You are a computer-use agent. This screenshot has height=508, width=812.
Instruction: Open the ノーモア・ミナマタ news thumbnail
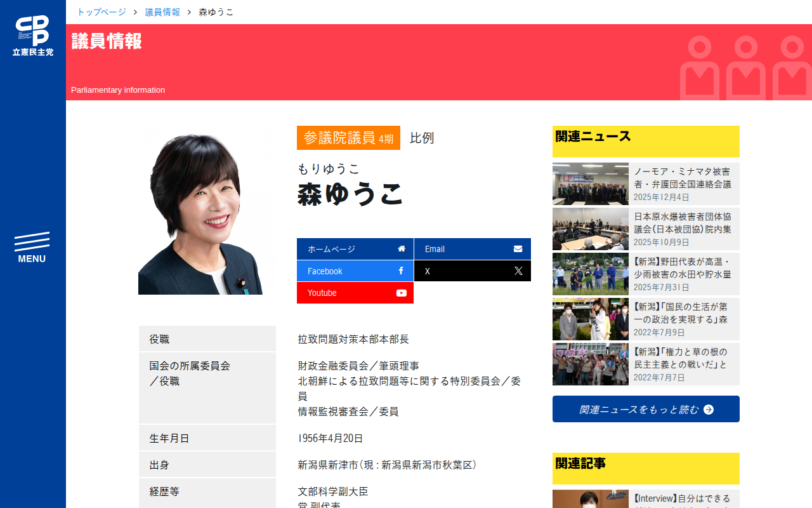(591, 184)
